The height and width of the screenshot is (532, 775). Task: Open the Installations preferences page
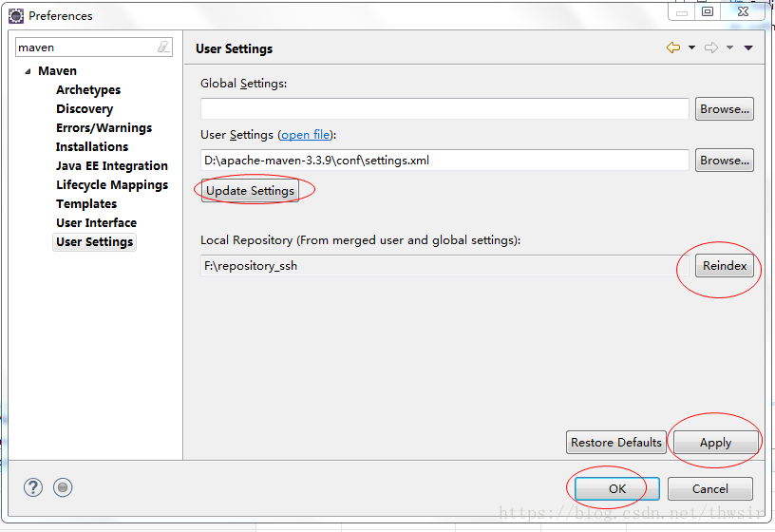pyautogui.click(x=92, y=147)
